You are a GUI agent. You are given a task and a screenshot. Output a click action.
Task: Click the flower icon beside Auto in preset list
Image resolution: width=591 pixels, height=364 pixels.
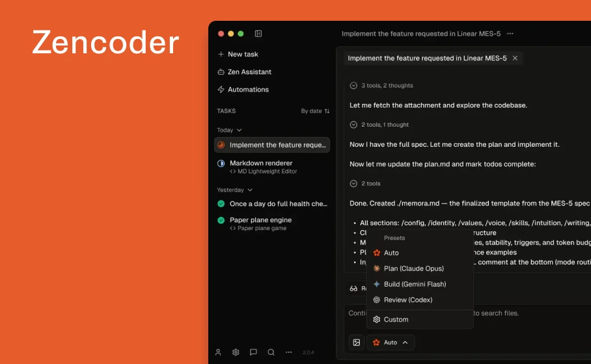[x=376, y=253]
